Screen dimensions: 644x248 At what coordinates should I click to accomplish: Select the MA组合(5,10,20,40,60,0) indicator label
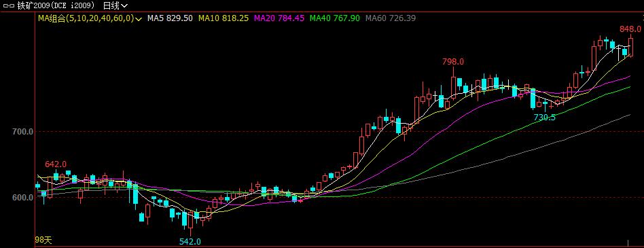pos(86,18)
